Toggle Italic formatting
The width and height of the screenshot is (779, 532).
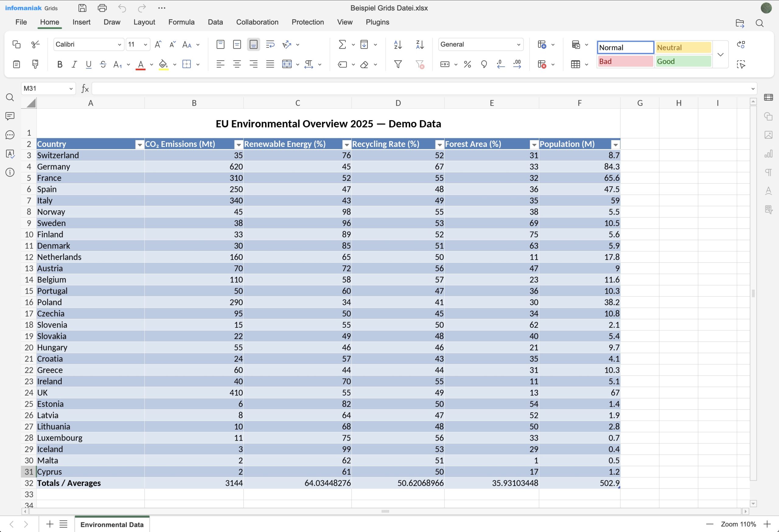pos(74,64)
